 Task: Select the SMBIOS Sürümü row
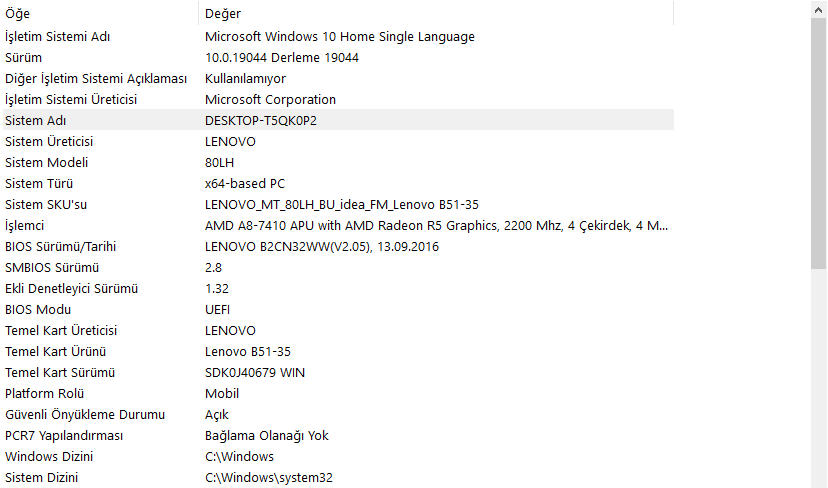pos(52,267)
